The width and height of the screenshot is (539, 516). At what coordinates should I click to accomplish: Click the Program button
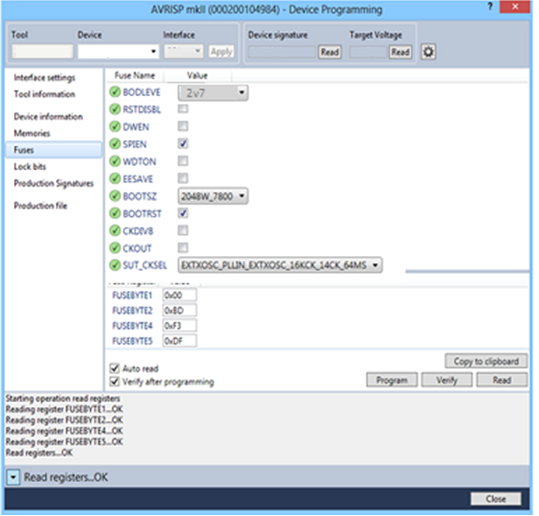[392, 380]
